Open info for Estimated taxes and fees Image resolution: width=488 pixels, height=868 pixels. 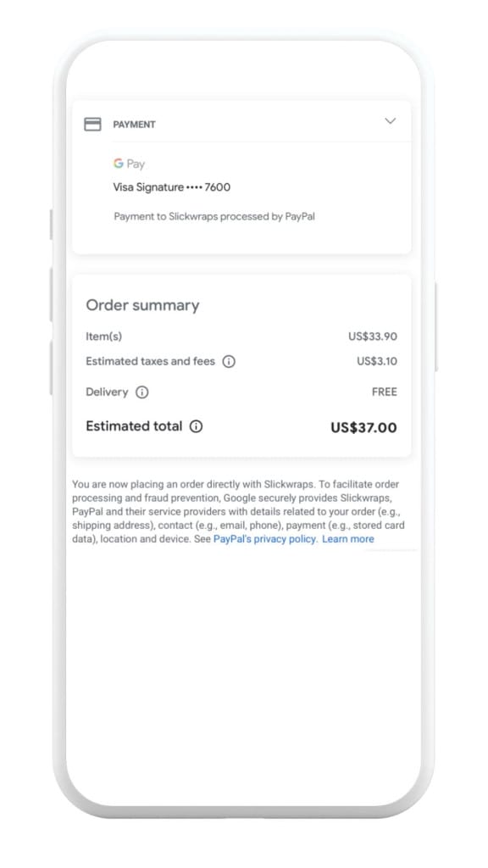point(229,361)
